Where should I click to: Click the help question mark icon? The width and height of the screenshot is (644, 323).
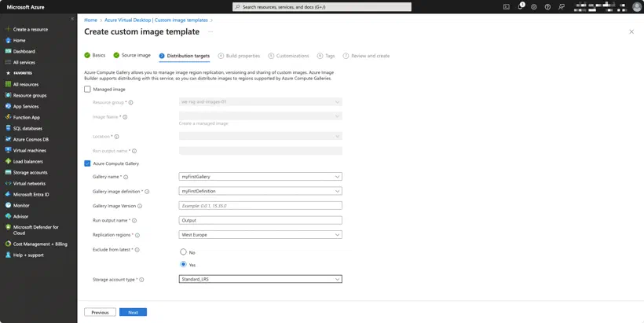[547, 7]
